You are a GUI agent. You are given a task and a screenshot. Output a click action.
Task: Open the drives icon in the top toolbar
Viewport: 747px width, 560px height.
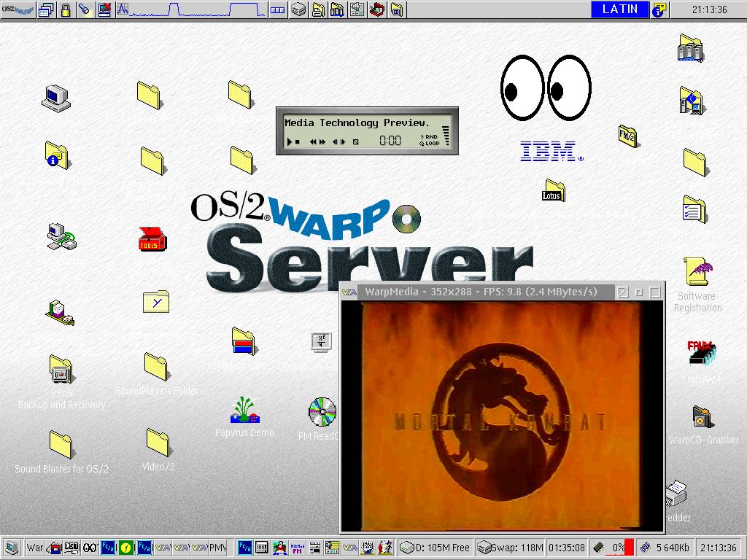point(298,9)
